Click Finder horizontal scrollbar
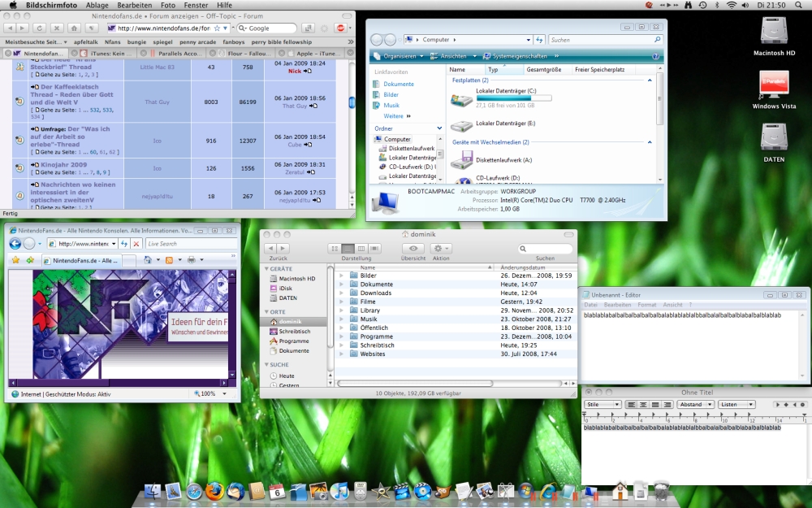This screenshot has width=812, height=508. pos(415,384)
